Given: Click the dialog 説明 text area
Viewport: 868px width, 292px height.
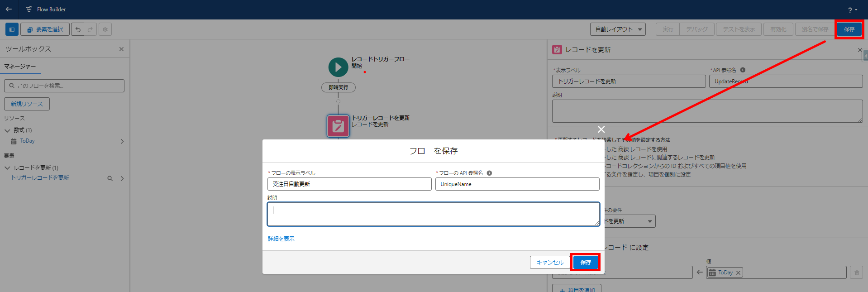Looking at the screenshot, I should [x=433, y=214].
